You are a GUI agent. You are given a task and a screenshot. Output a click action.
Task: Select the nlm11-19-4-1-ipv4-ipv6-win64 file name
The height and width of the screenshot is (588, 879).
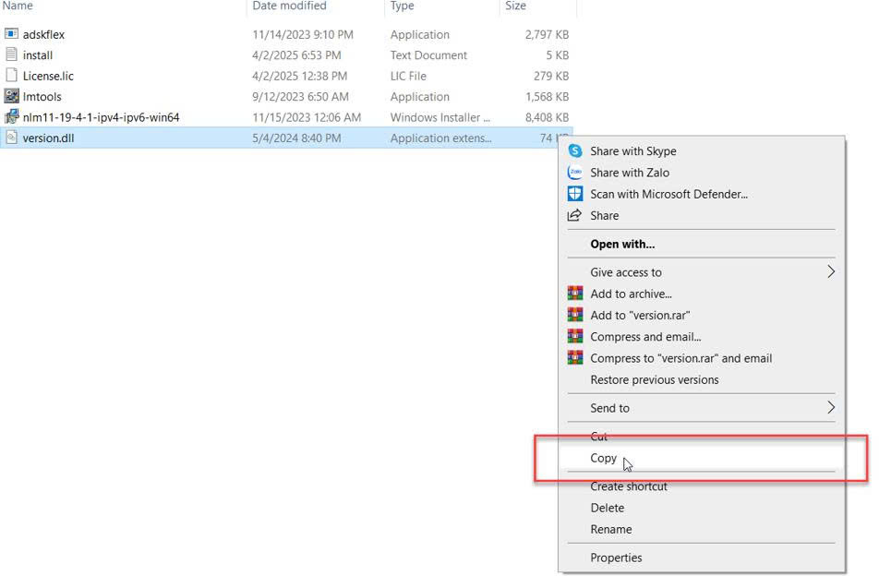click(x=101, y=117)
